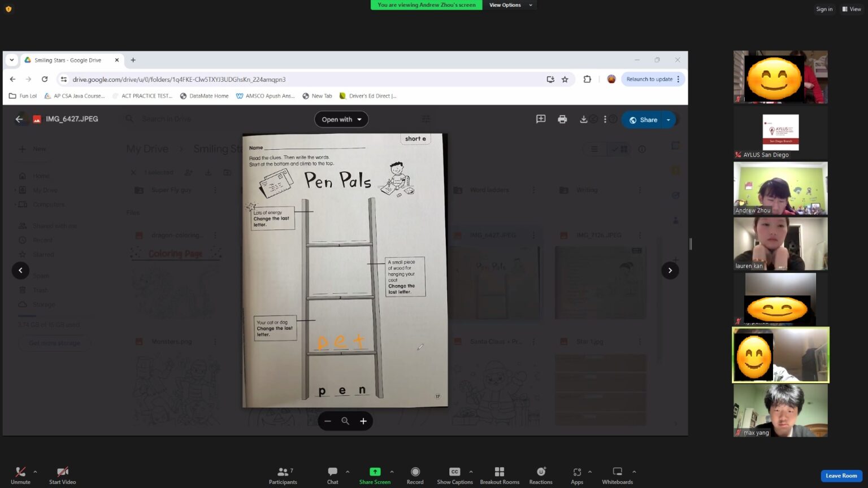Go back in Chrome browser
The height and width of the screenshot is (488, 868).
pos(12,80)
